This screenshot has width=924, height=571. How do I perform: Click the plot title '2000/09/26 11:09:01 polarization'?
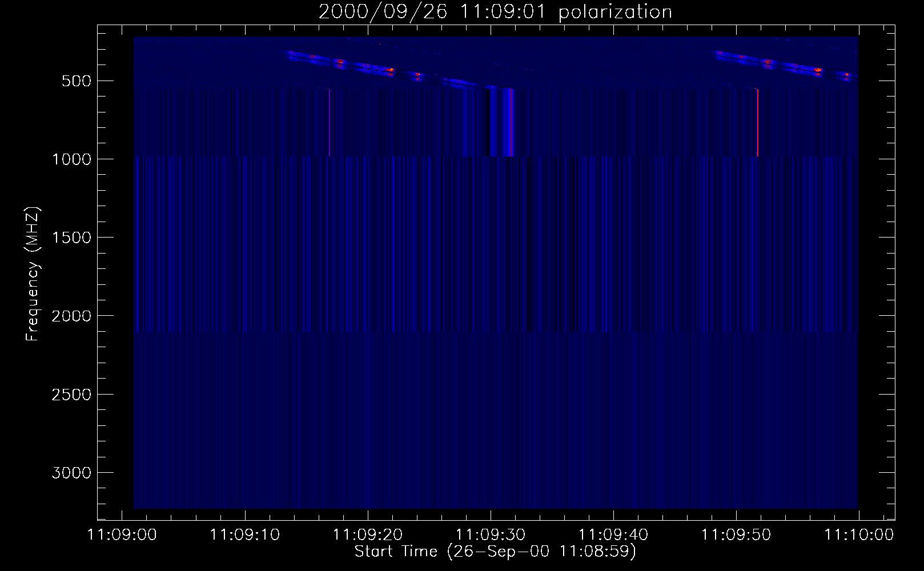click(495, 11)
